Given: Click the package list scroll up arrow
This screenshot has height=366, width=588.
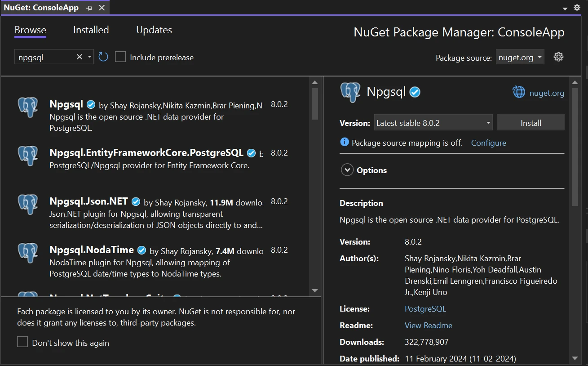Looking at the screenshot, I should [x=314, y=82].
